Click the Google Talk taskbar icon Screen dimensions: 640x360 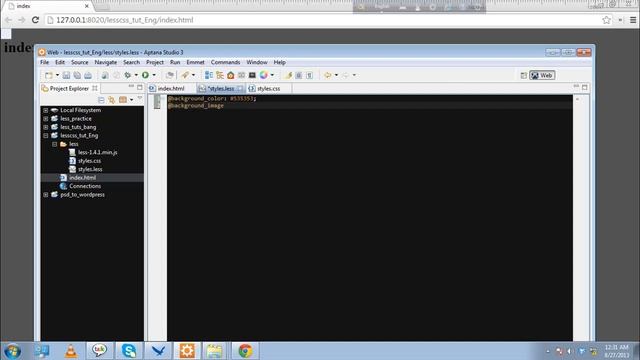(100, 351)
